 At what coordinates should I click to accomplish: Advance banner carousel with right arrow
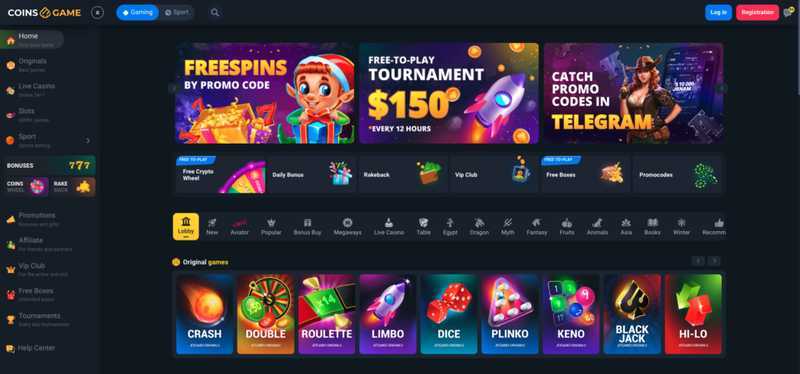pos(722,88)
